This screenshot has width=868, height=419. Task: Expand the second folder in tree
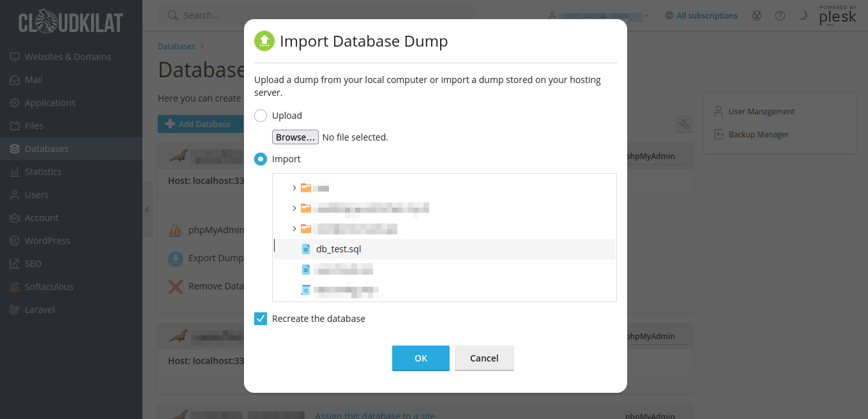pyautogui.click(x=294, y=208)
